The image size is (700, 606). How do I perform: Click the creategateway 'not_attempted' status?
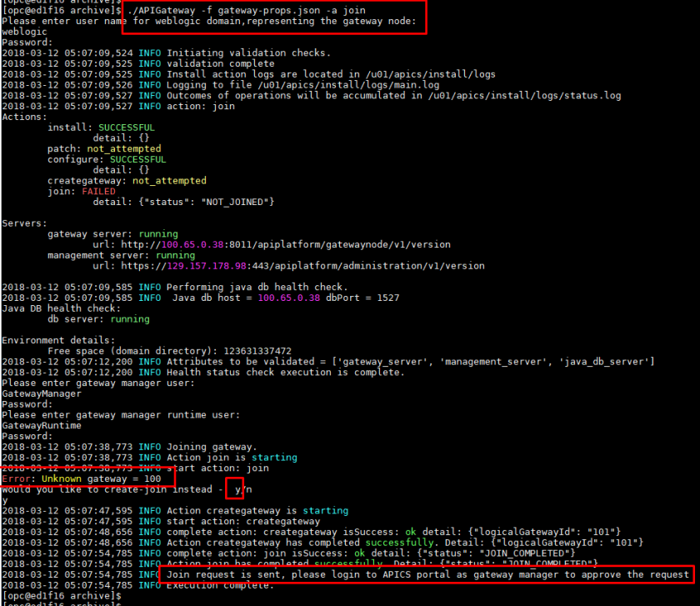169,181
